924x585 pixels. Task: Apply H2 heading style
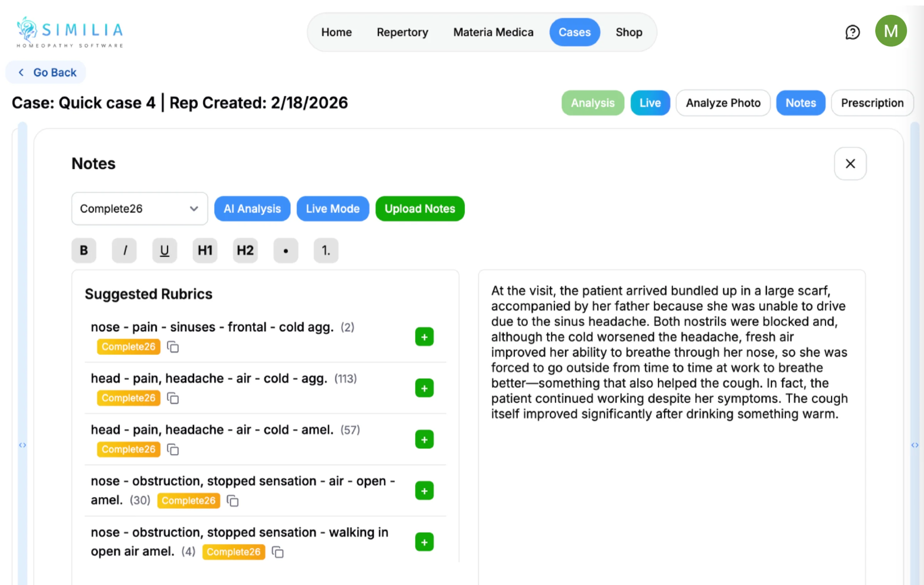[x=245, y=250]
